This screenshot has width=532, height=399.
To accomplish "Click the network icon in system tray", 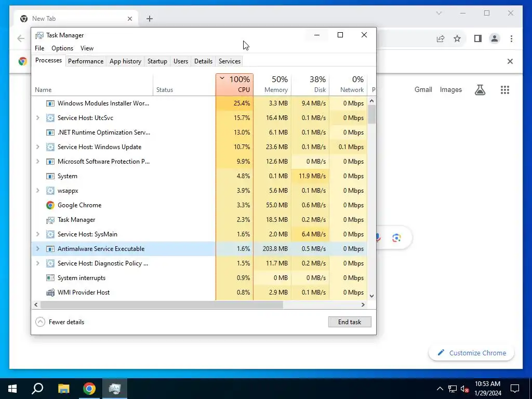I will point(453,389).
